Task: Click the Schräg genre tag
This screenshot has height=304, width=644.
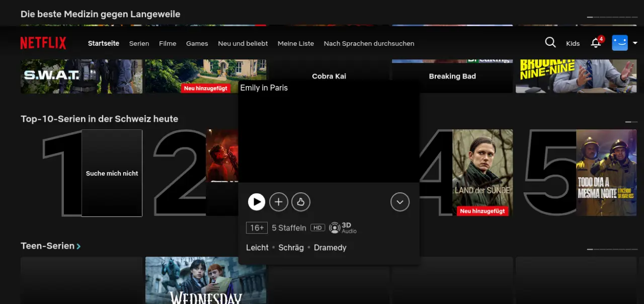Action: point(291,248)
